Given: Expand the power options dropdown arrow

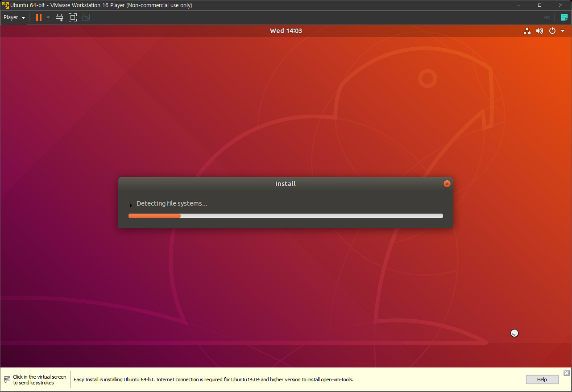Looking at the screenshot, I should (48, 17).
